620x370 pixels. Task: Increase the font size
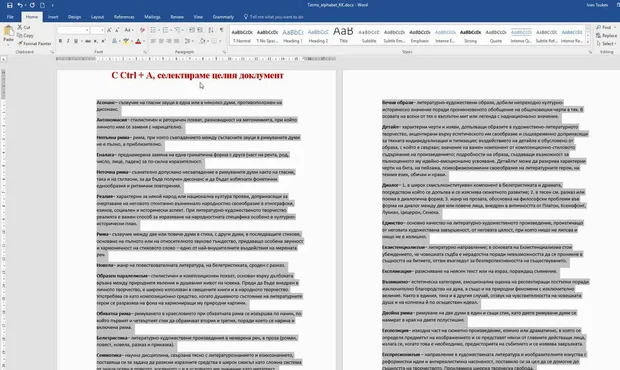click(x=110, y=30)
